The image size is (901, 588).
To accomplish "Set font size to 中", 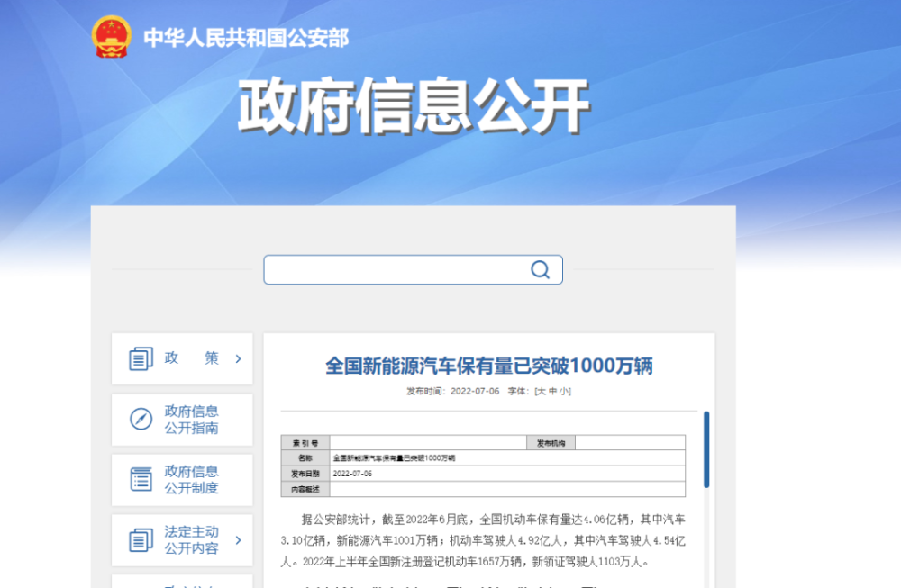I will tap(553, 391).
